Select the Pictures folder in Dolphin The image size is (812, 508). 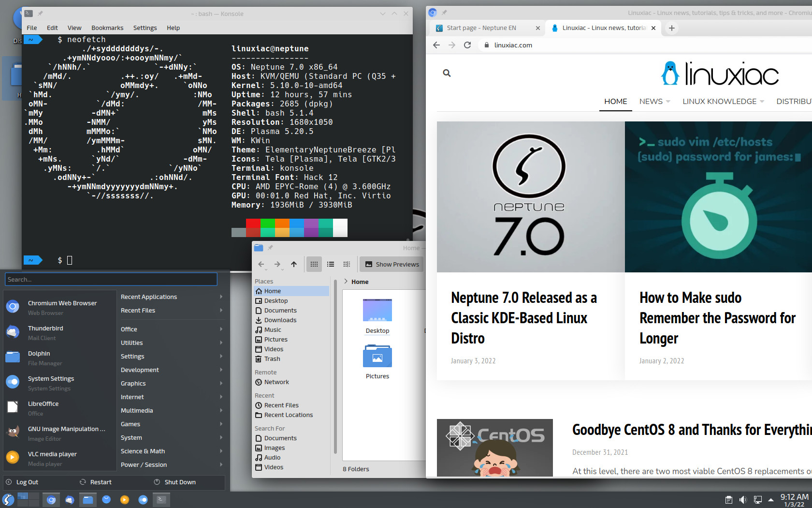[377, 362]
